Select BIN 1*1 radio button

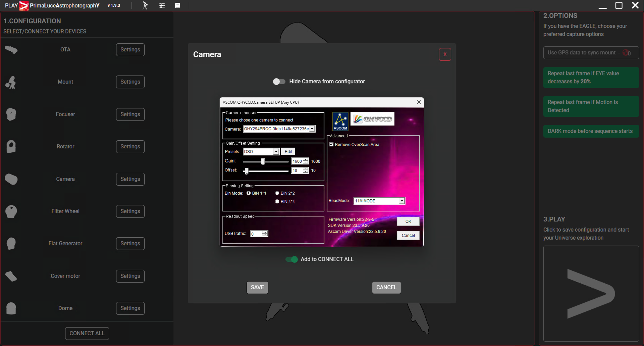point(249,193)
